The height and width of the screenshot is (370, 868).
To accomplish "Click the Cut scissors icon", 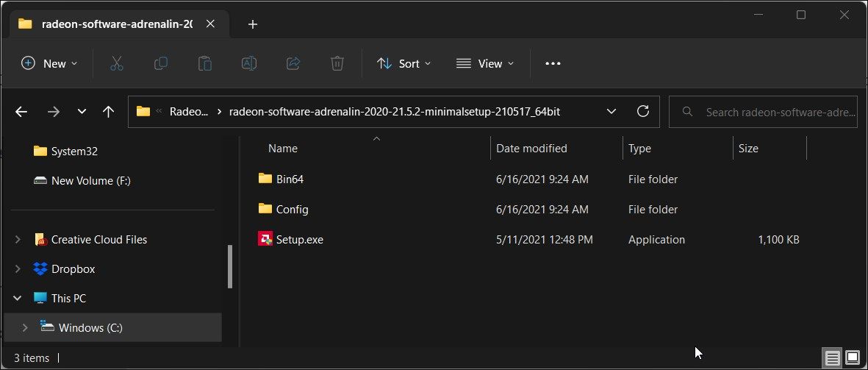I will pyautogui.click(x=116, y=64).
